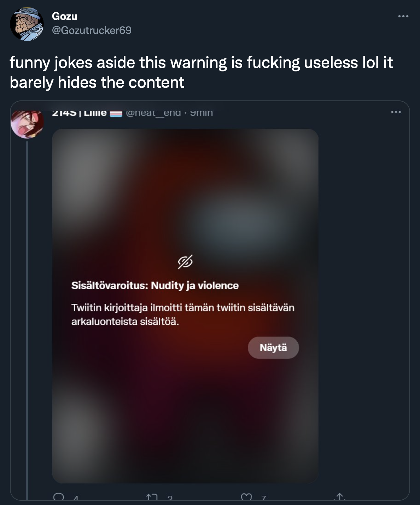Reveal hidden media with the Näytä button
This screenshot has height=505, width=420.
(x=273, y=347)
